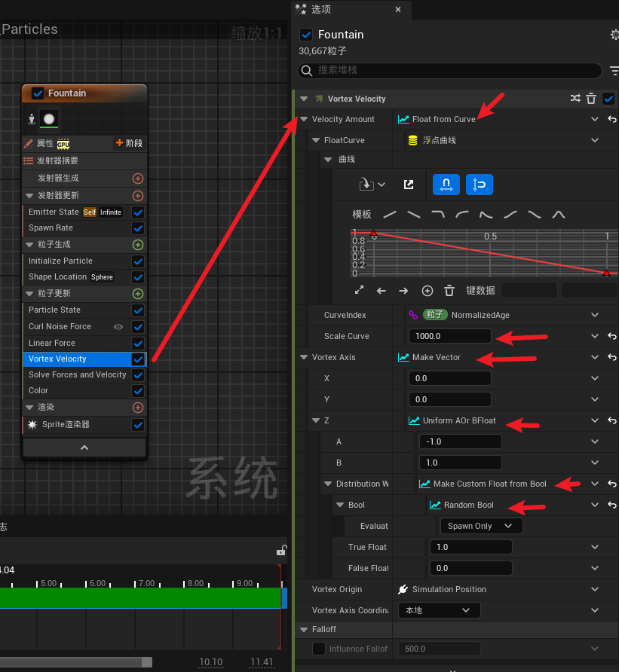
Task: Add module to 粒子生成 section
Action: [x=138, y=245]
